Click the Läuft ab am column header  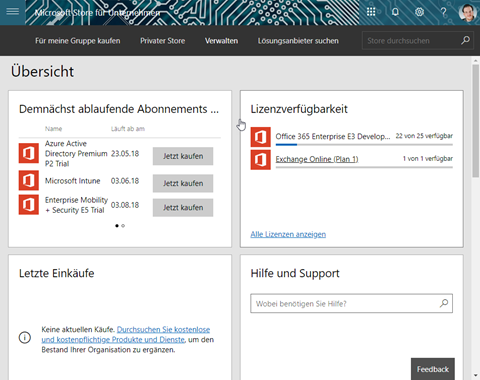click(x=128, y=129)
